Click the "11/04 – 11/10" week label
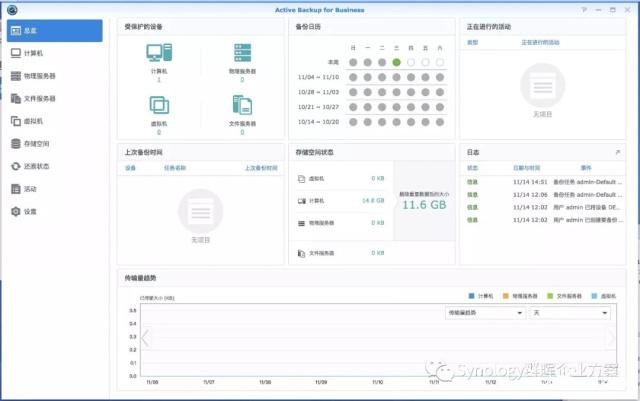The width and height of the screenshot is (640, 401). click(x=318, y=77)
